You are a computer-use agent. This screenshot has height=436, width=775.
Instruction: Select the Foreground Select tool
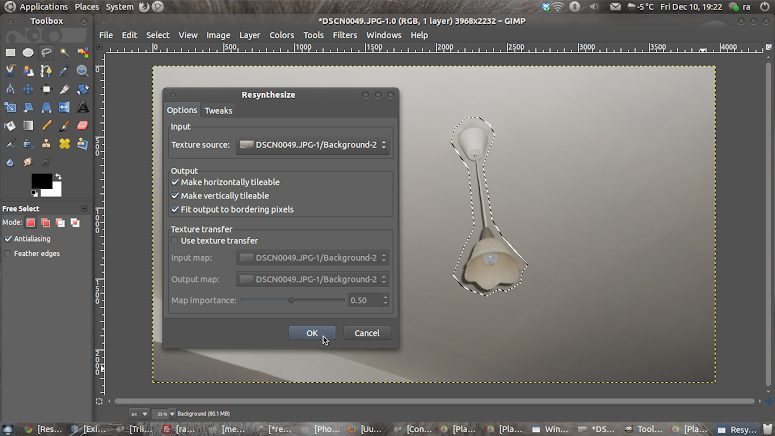[28, 71]
